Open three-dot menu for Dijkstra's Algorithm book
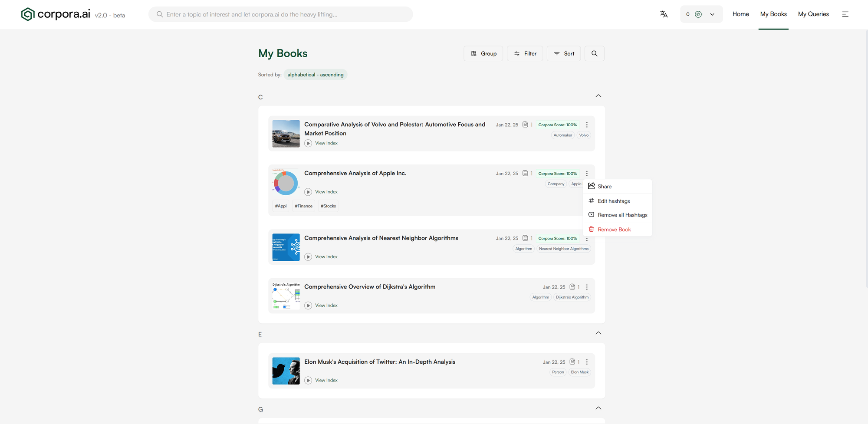The width and height of the screenshot is (868, 424). click(x=587, y=287)
